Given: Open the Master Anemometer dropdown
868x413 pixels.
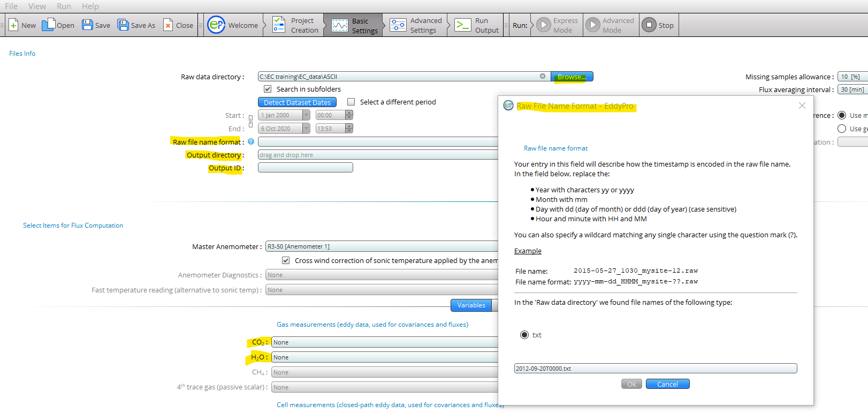Looking at the screenshot, I should point(382,246).
